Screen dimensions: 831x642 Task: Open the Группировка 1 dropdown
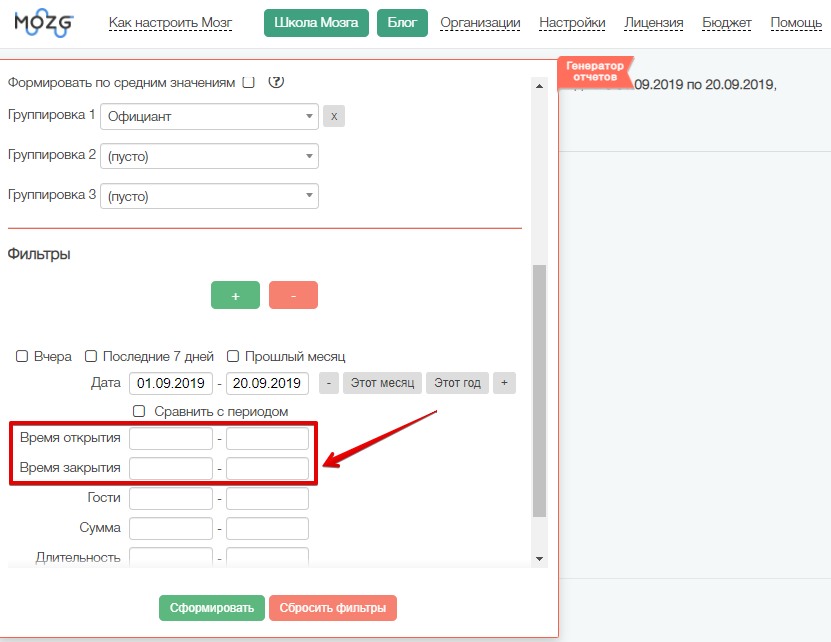click(209, 117)
